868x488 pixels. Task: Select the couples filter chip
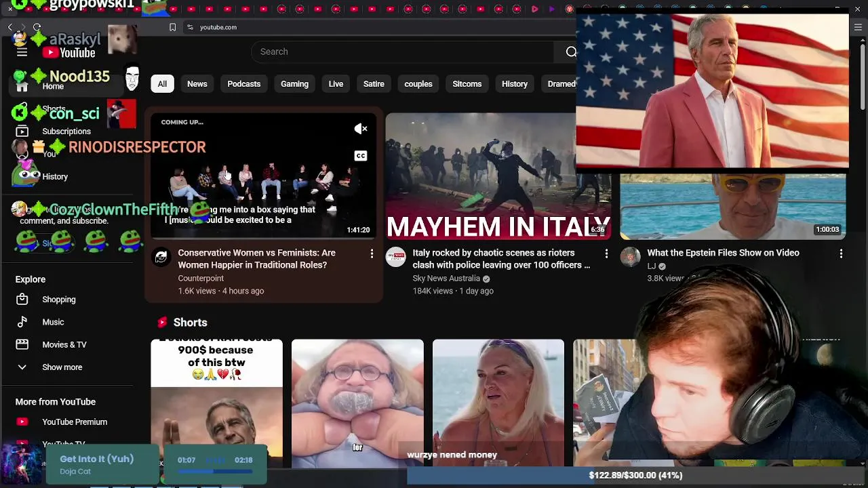coord(418,84)
